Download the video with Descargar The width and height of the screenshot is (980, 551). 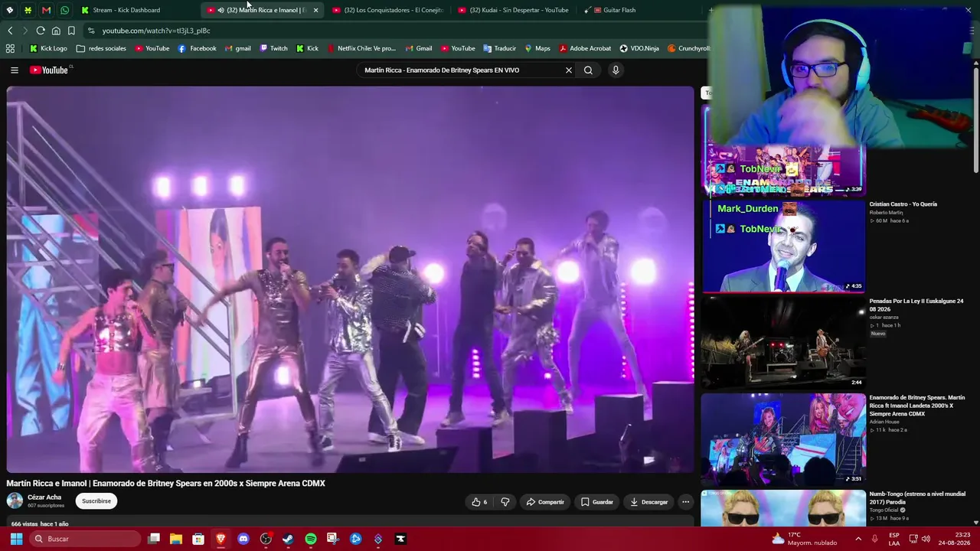click(x=649, y=502)
